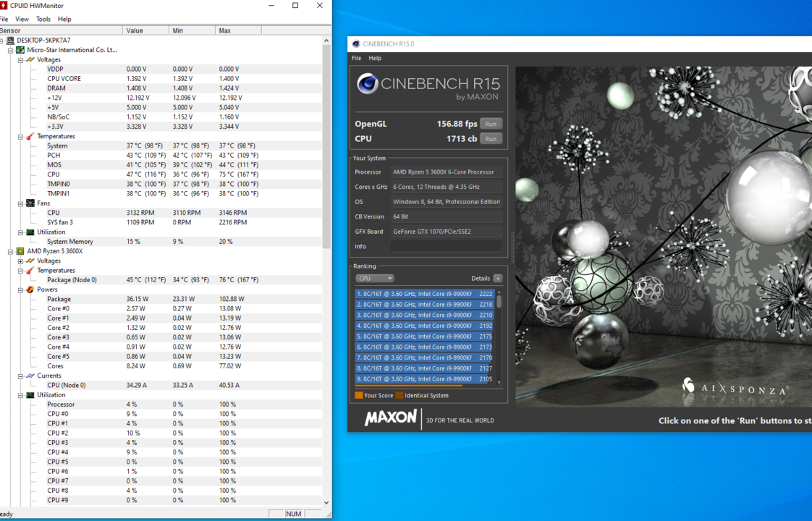Click the HWMonitor scrollbar down arrow
This screenshot has height=521, width=812.
tap(326, 502)
